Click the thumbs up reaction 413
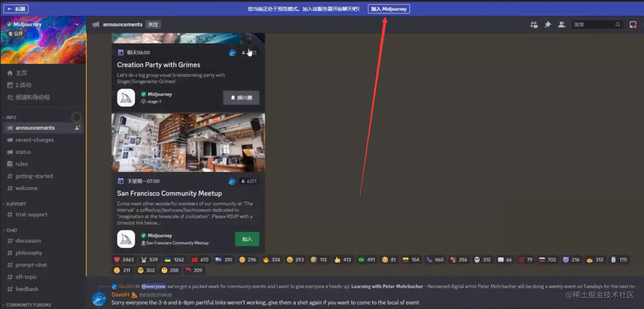644x309 pixels. pos(342,260)
